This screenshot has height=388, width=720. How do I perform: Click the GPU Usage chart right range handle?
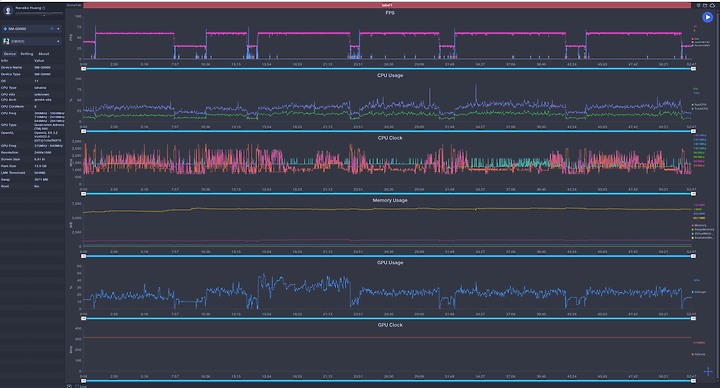[693, 319]
